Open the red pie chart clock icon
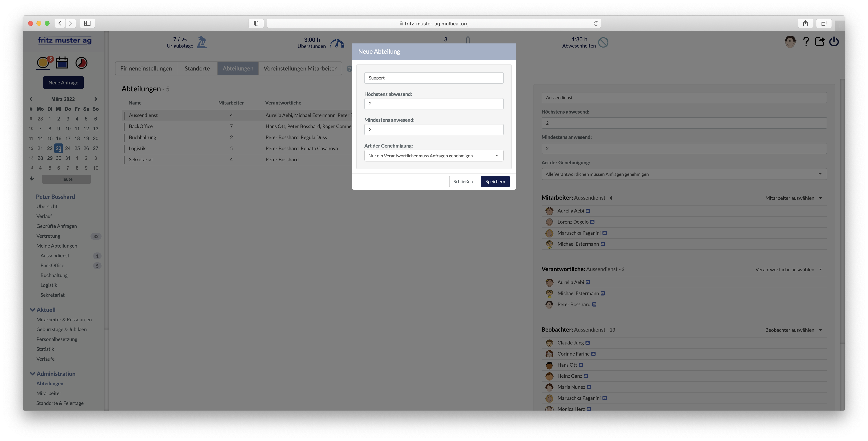Screen dimensions: 868x441 [x=81, y=63]
